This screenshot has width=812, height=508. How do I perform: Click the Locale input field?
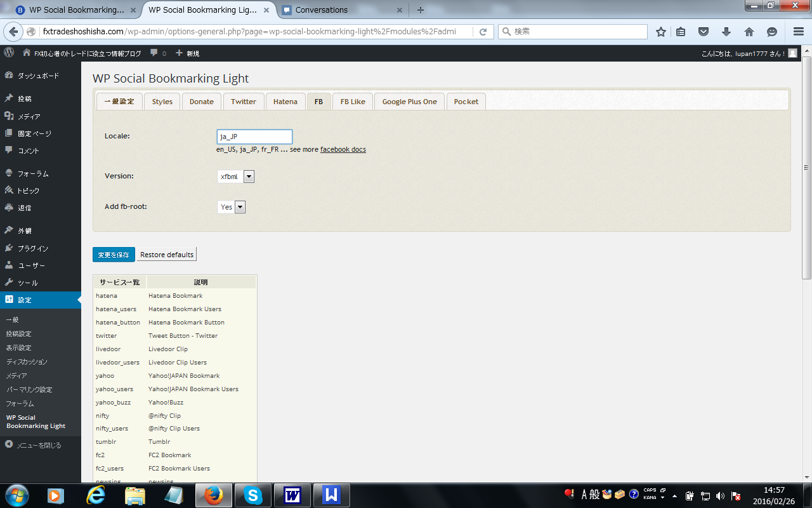[254, 137]
